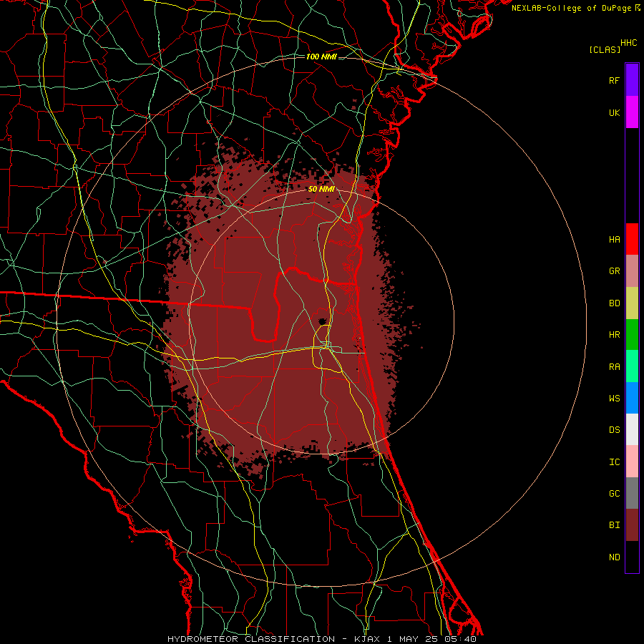Click the 50 NMI range ring label
The image size is (644, 644).
[321, 189]
